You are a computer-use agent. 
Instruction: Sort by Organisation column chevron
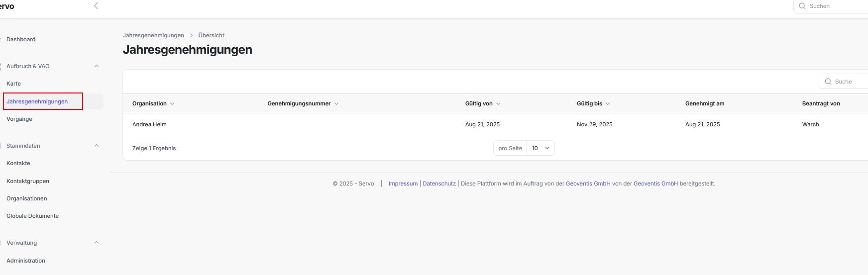172,104
